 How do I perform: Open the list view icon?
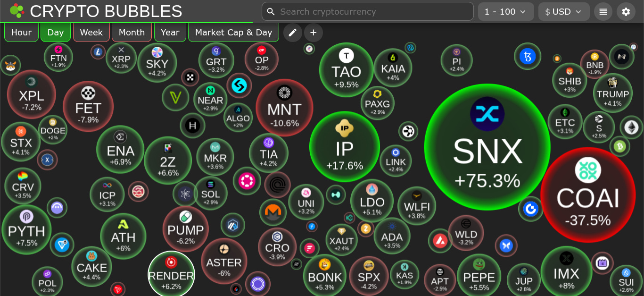point(603,12)
